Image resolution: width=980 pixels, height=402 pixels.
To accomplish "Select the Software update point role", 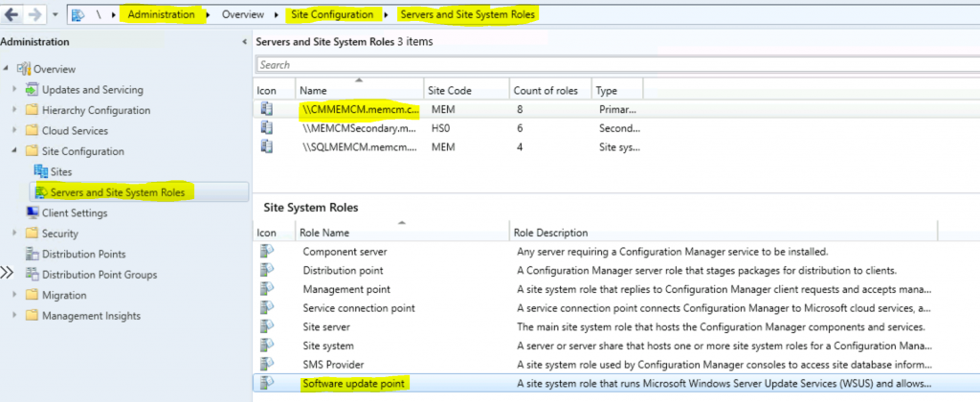I will point(615,383).
